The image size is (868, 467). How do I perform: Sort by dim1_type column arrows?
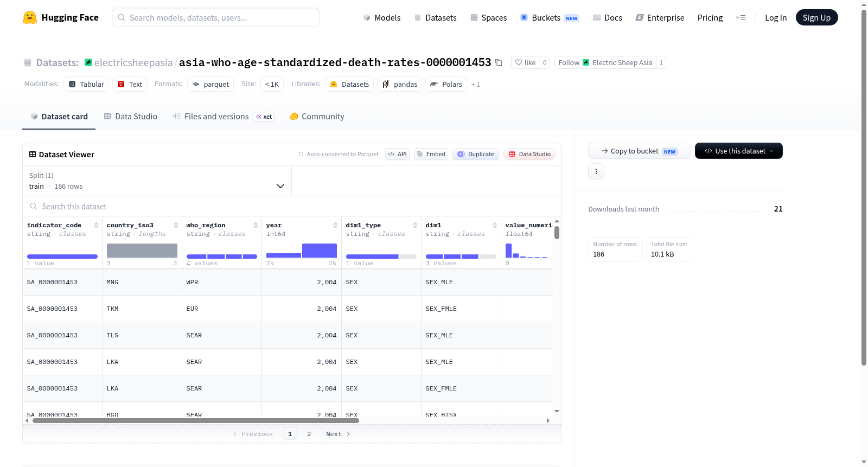click(415, 225)
